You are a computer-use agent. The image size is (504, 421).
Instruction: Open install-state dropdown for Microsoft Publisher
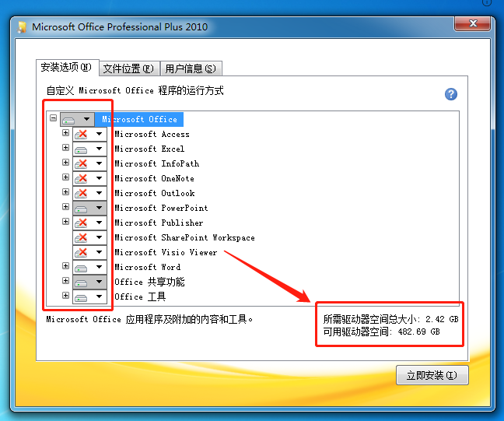[x=89, y=223]
